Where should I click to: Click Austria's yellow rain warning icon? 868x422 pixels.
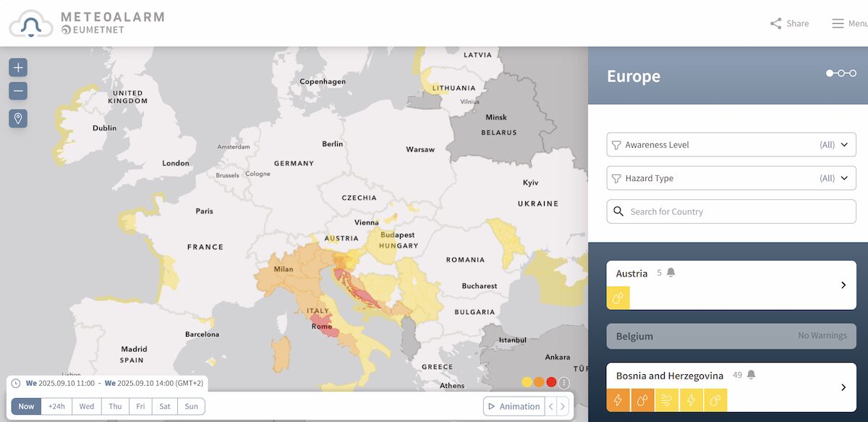point(618,297)
